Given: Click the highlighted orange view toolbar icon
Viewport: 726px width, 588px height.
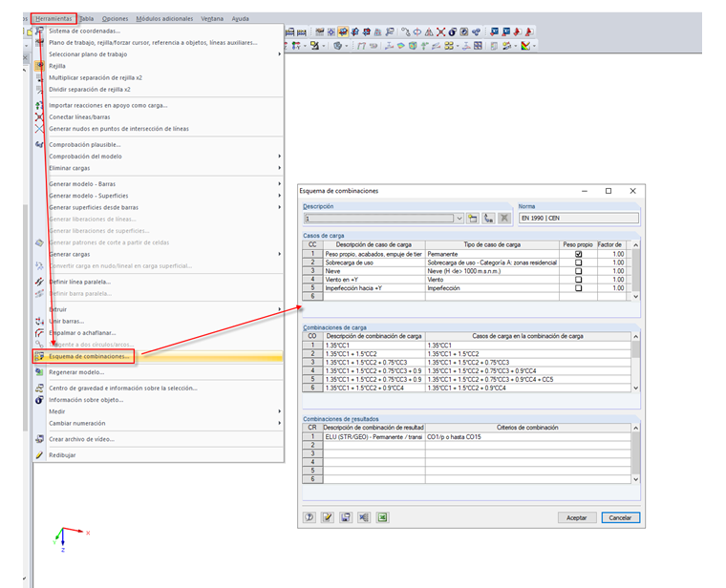Looking at the screenshot, I should point(343,31).
